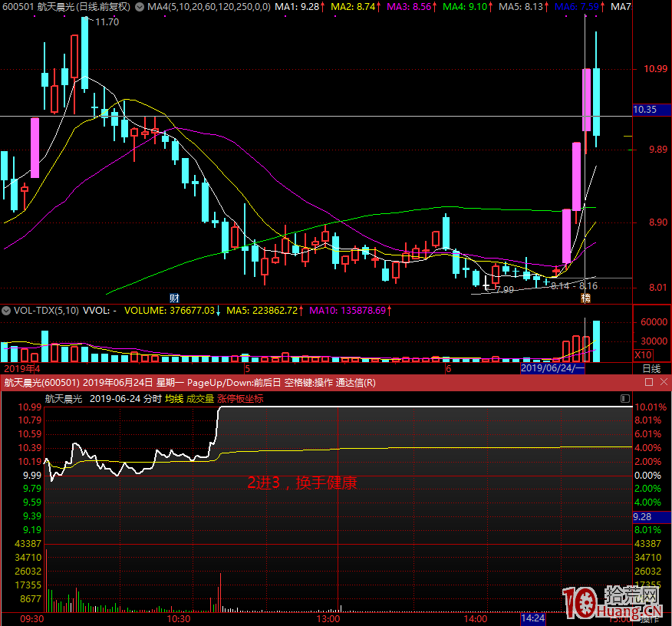This screenshot has height=626, width=672.
Task: Click the 8.14 - 8.16 gap annotation
Action: click(574, 286)
